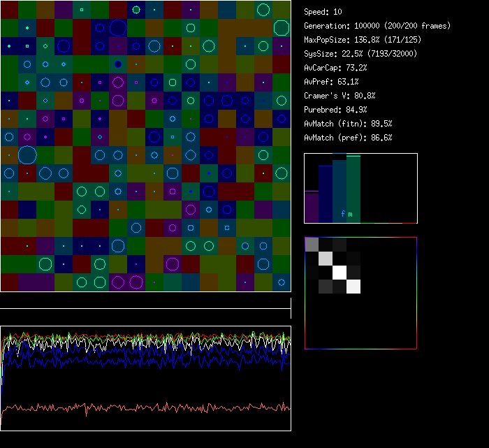Select the gray top-left cell of the matrix
Viewport: 489px width, 448px height.
pos(312,244)
